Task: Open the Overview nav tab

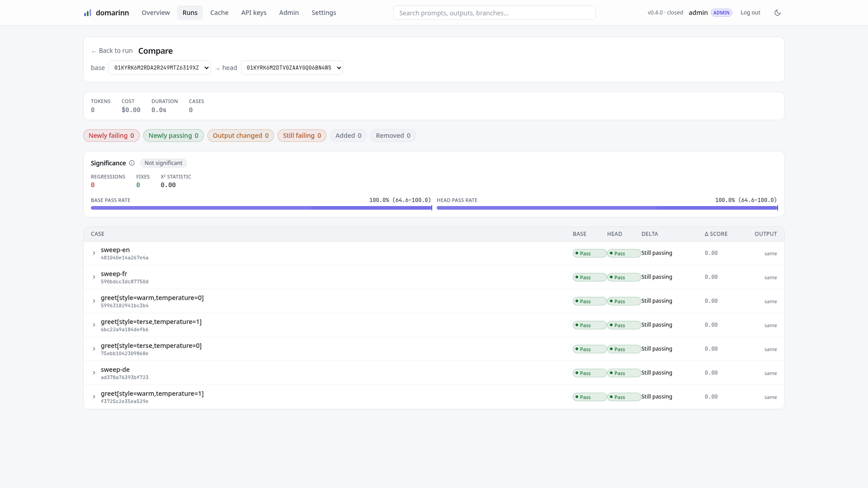Action: click(156, 13)
